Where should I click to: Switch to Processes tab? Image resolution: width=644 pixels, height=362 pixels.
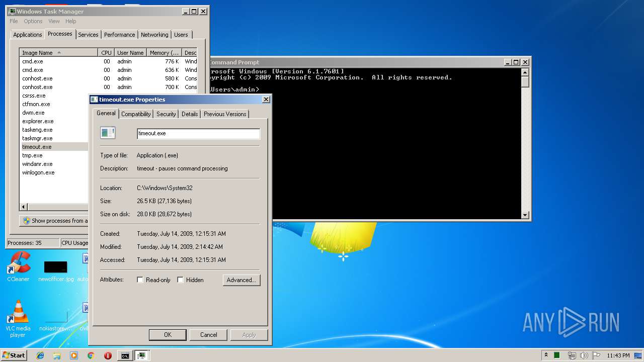click(x=60, y=34)
